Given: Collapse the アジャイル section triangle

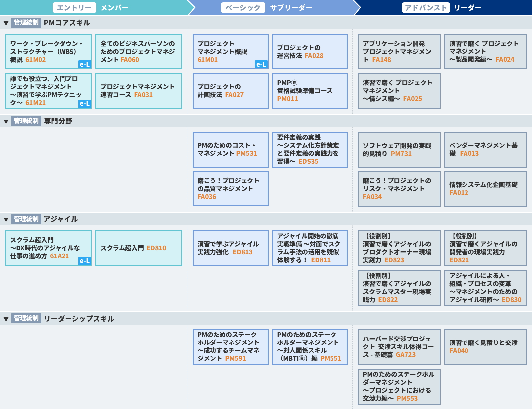Looking at the screenshot, I should pos(6,219).
